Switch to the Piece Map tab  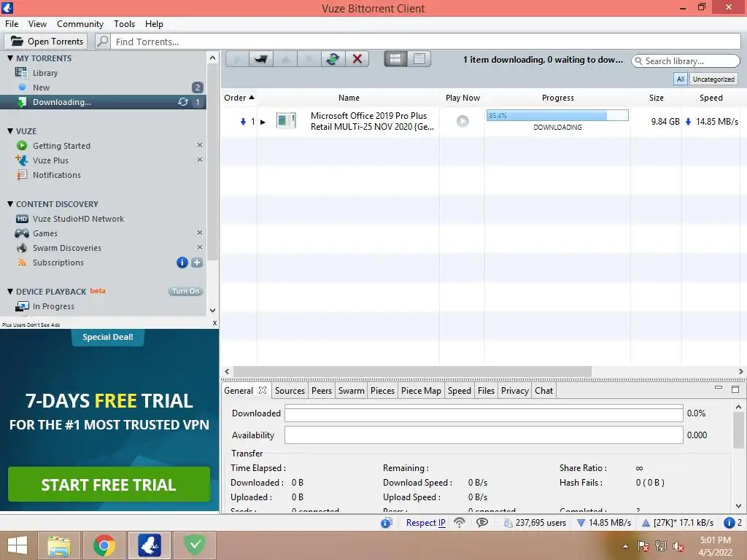421,391
